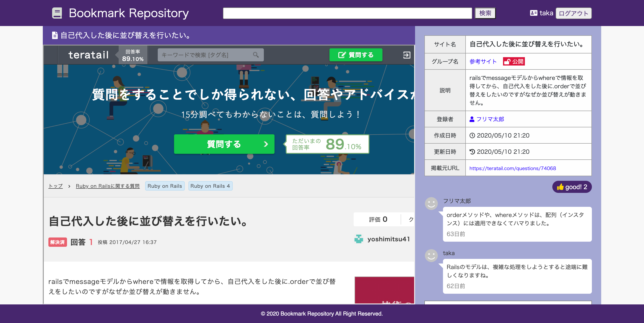Open the teratail.com/questions/74068 URL link
This screenshot has width=644, height=323.
click(513, 168)
